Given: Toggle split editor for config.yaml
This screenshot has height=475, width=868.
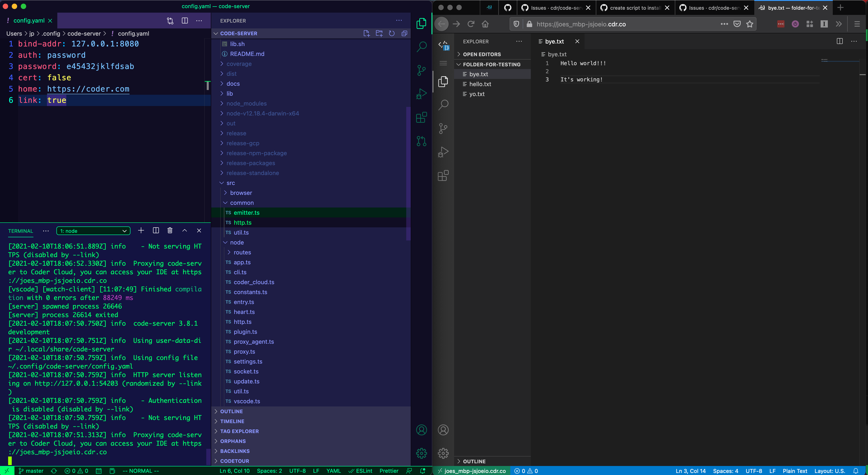Looking at the screenshot, I should (185, 21).
